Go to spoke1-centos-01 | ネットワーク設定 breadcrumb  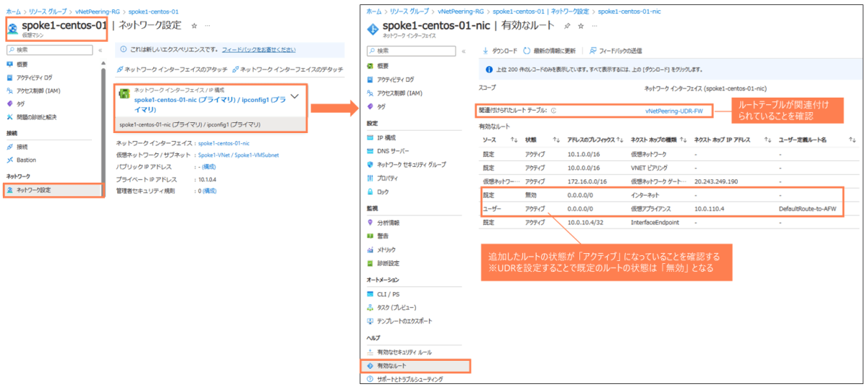(541, 12)
